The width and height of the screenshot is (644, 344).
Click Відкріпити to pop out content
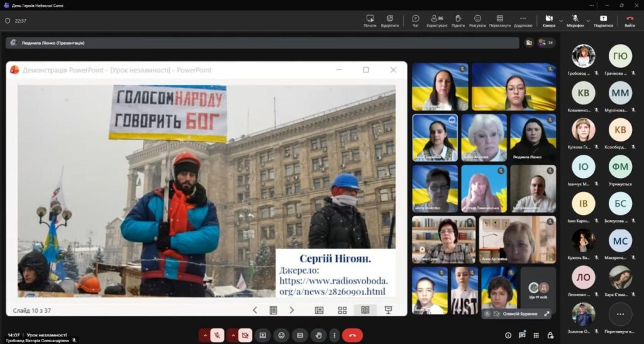click(390, 20)
